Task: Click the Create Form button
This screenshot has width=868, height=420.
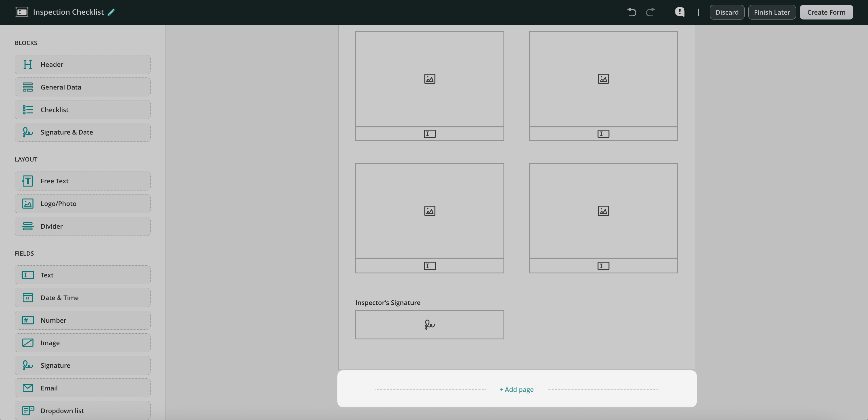Action: [826, 12]
